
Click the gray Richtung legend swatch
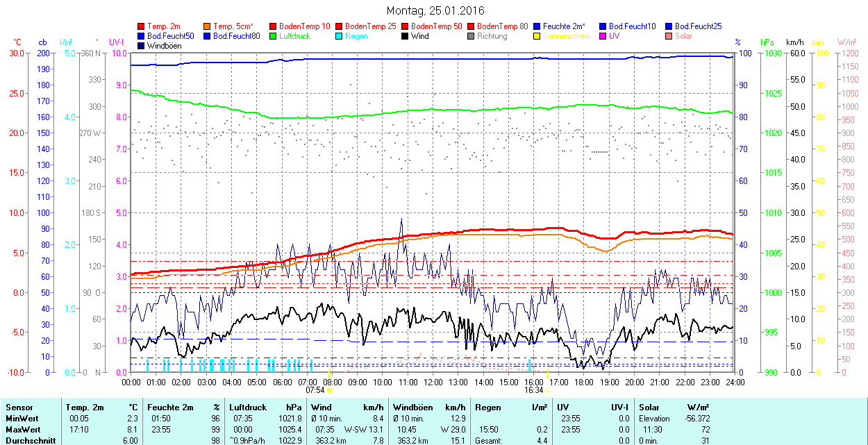[471, 36]
